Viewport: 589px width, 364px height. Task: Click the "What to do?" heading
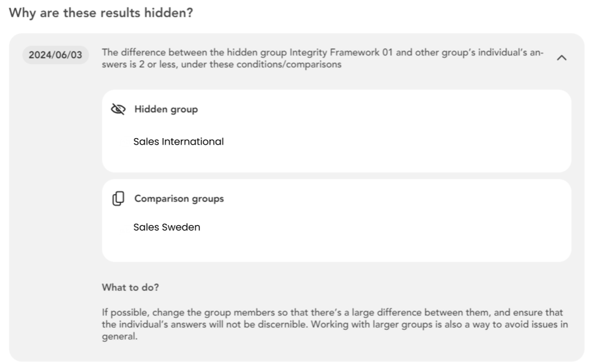130,288
